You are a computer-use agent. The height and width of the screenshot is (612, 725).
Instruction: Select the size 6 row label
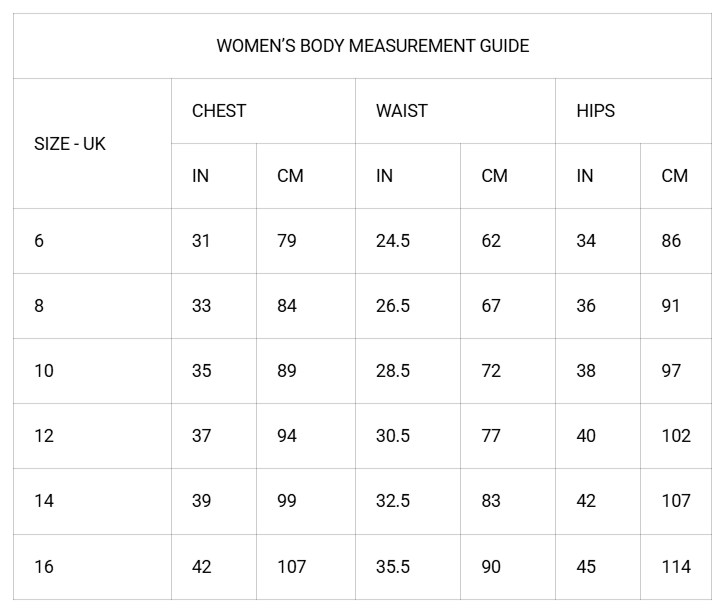tap(39, 241)
